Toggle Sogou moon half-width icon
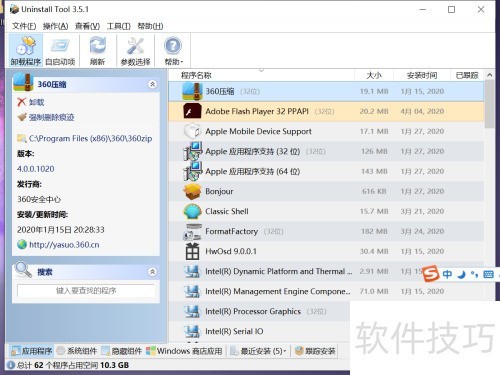This screenshot has height=375, width=500. [x=461, y=275]
